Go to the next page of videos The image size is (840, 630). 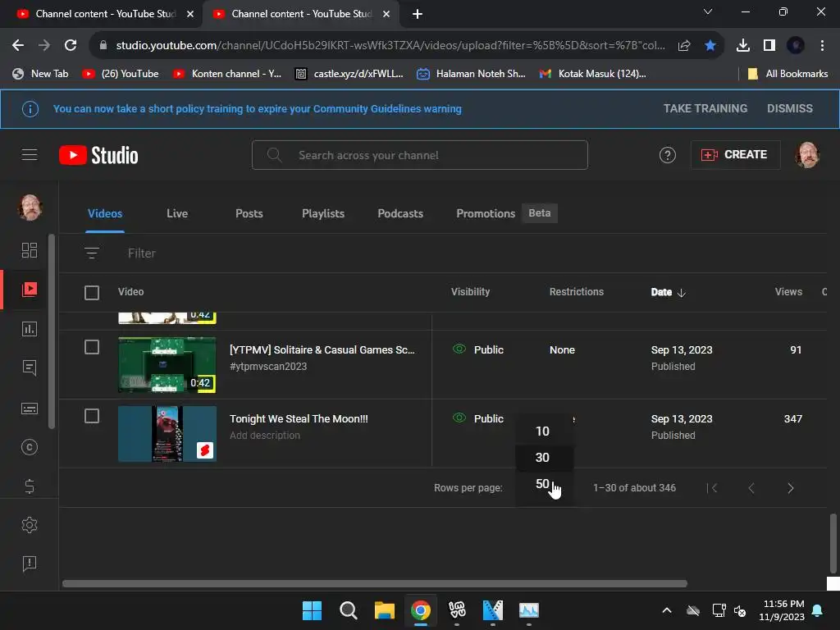point(790,488)
